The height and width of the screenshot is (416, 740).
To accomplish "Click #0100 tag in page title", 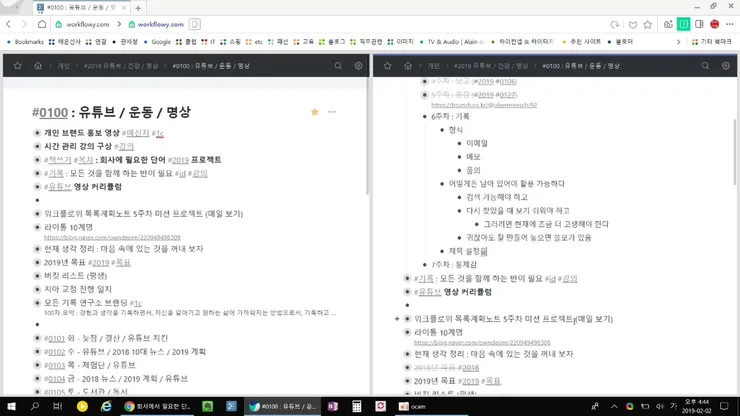I will [50, 112].
